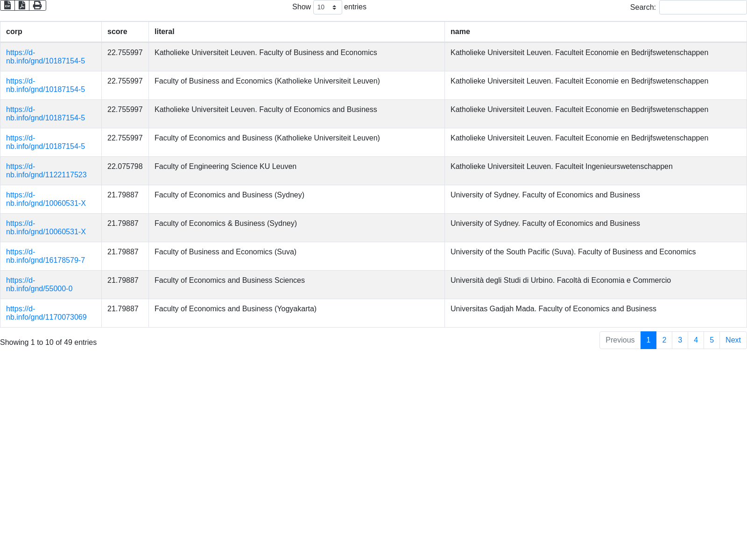
Task: Click the Search input field
Action: pyautogui.click(x=703, y=7)
